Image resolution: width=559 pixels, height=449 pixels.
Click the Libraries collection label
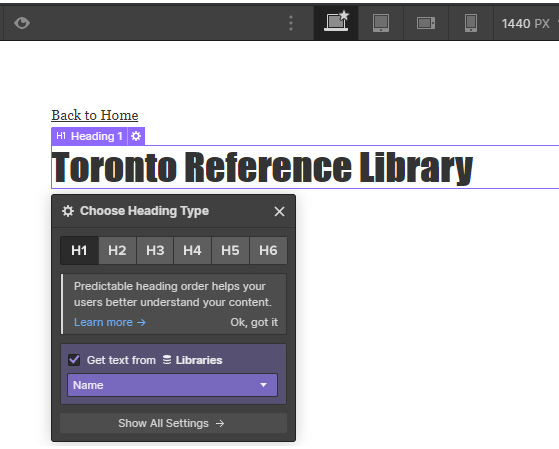[x=193, y=360]
